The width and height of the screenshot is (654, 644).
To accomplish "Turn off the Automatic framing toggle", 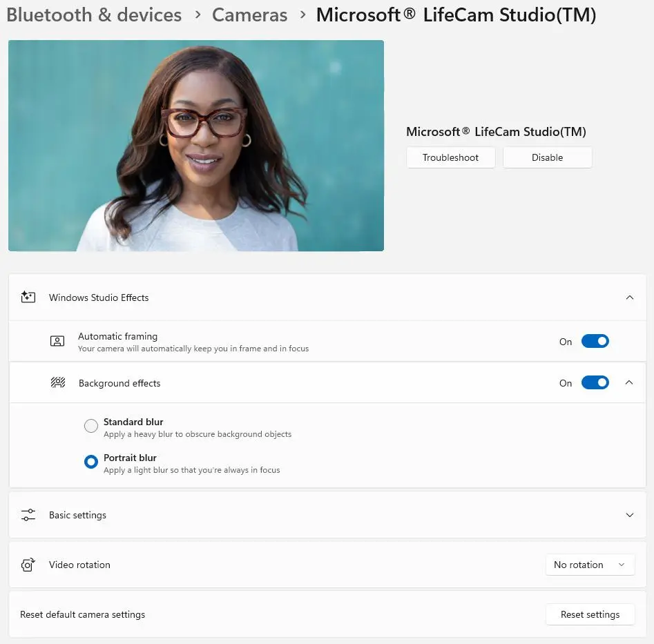I will coord(595,342).
